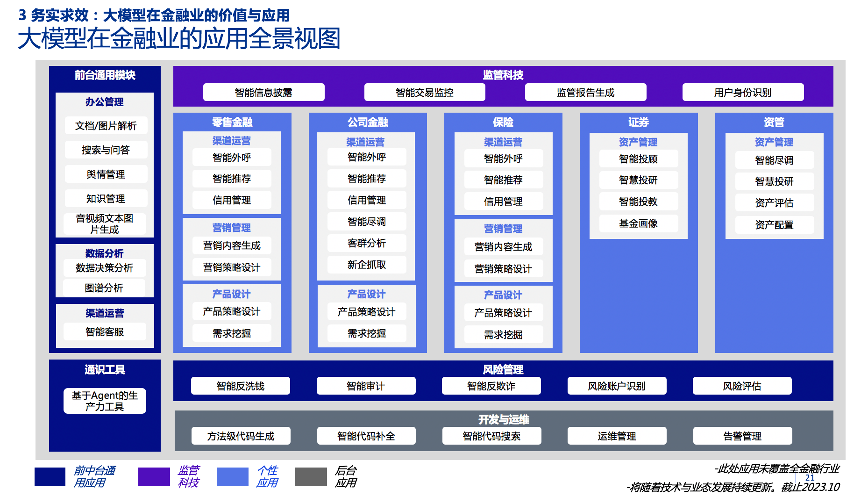868x504 pixels.
Task: Select the 资产配置 box
Action: [x=775, y=224]
